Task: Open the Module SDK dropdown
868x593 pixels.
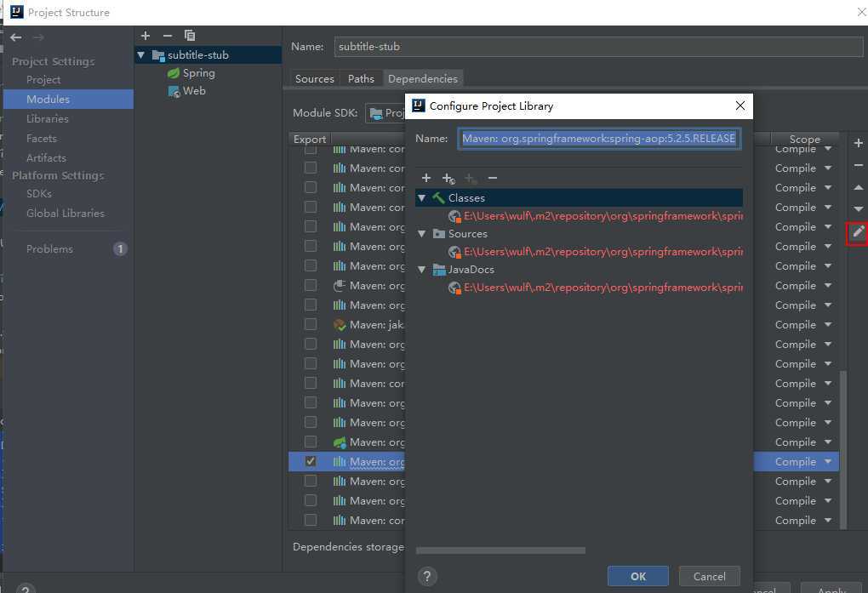Action: click(x=385, y=113)
